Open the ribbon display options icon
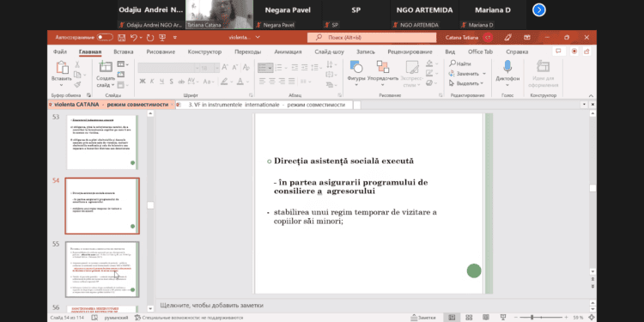Viewport: 644px width, 322px height. (x=527, y=38)
